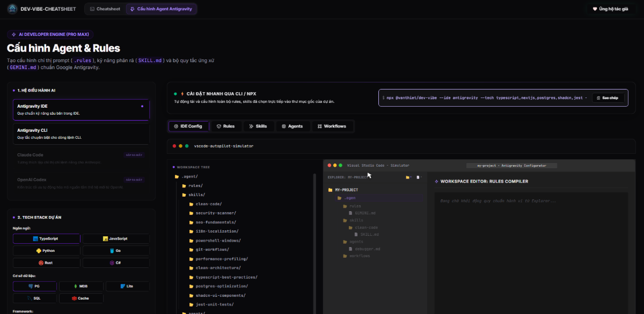The width and height of the screenshot is (644, 314).
Task: Click new file icon in Explorer header
Action: tap(419, 177)
